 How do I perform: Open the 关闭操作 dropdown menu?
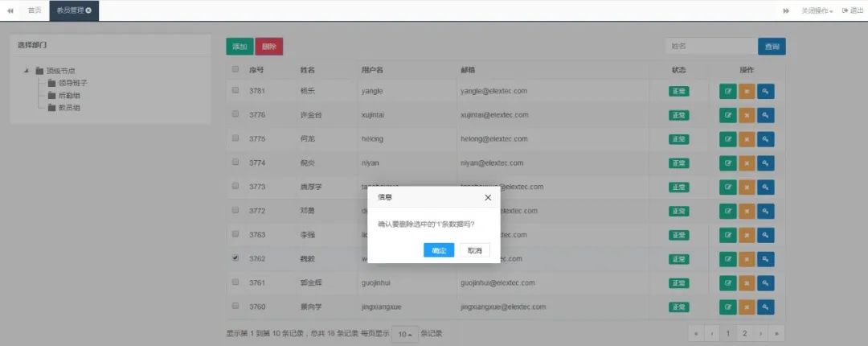(816, 10)
